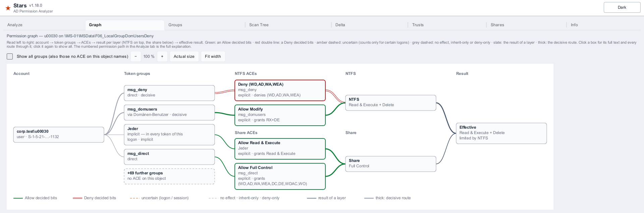Select the msg_deny token group box
Viewport: 644px width, 213px height.
coord(169,93)
